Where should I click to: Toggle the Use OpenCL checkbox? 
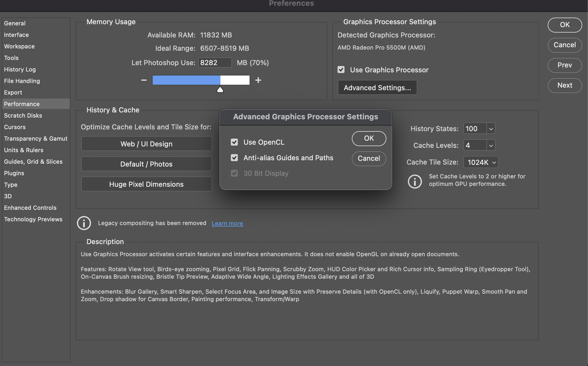[x=235, y=142]
